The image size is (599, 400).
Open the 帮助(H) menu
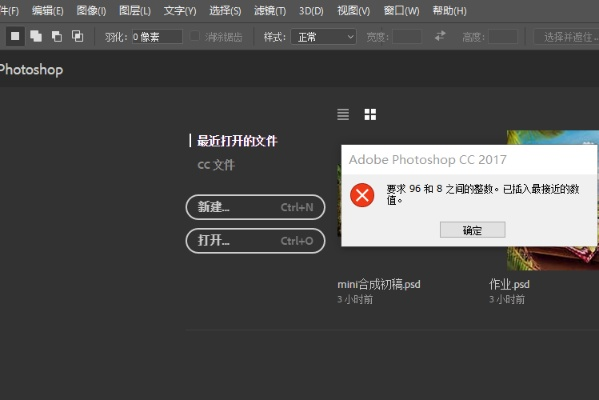[449, 11]
